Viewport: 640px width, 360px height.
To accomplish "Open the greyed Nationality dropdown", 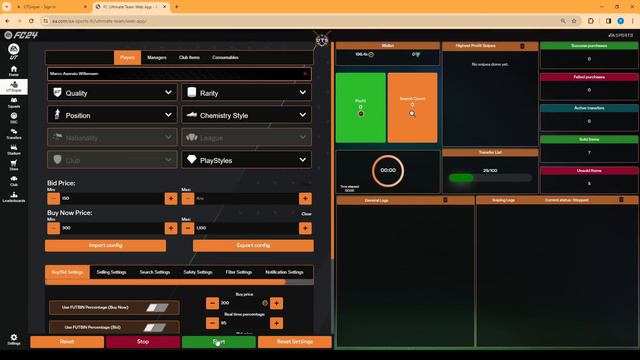I will (112, 138).
